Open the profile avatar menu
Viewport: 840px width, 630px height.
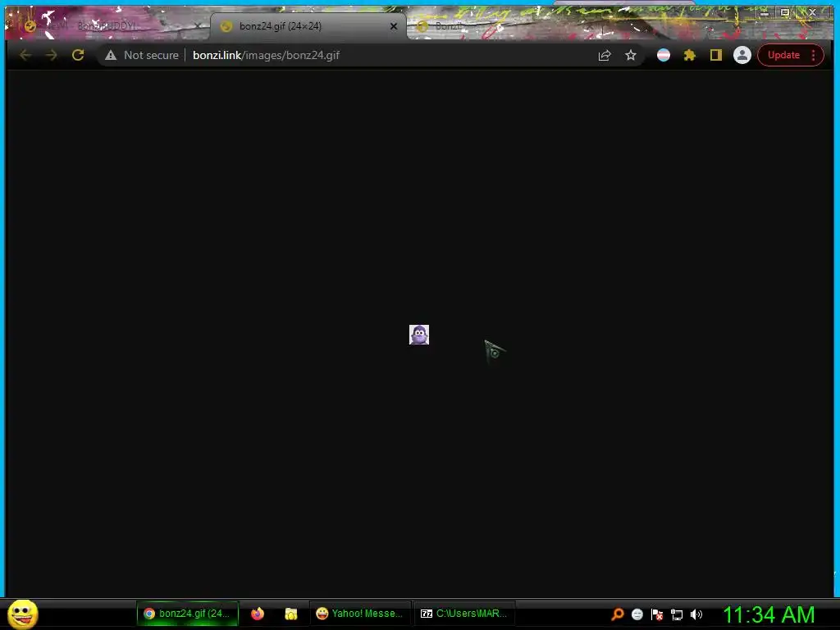point(742,55)
